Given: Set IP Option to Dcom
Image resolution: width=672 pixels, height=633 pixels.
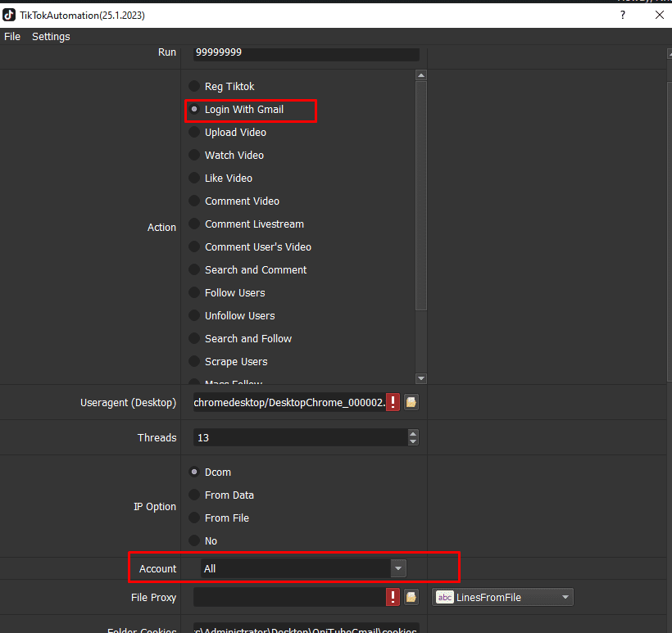Looking at the screenshot, I should [210, 472].
